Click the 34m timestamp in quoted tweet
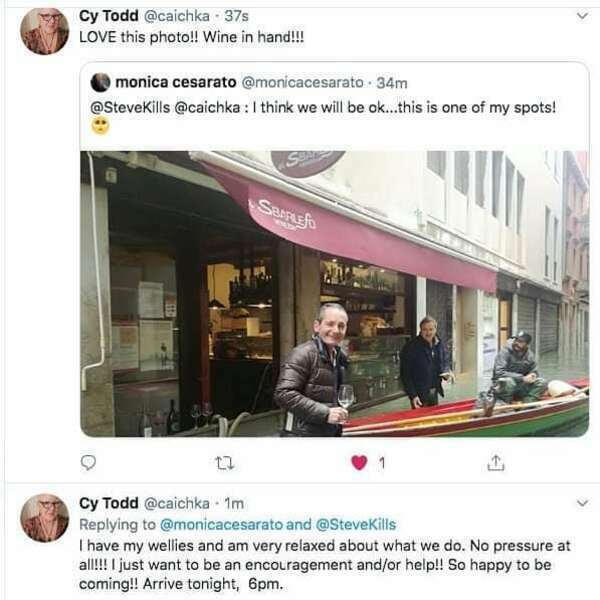Viewport: 600px width, 600px height. point(392,83)
